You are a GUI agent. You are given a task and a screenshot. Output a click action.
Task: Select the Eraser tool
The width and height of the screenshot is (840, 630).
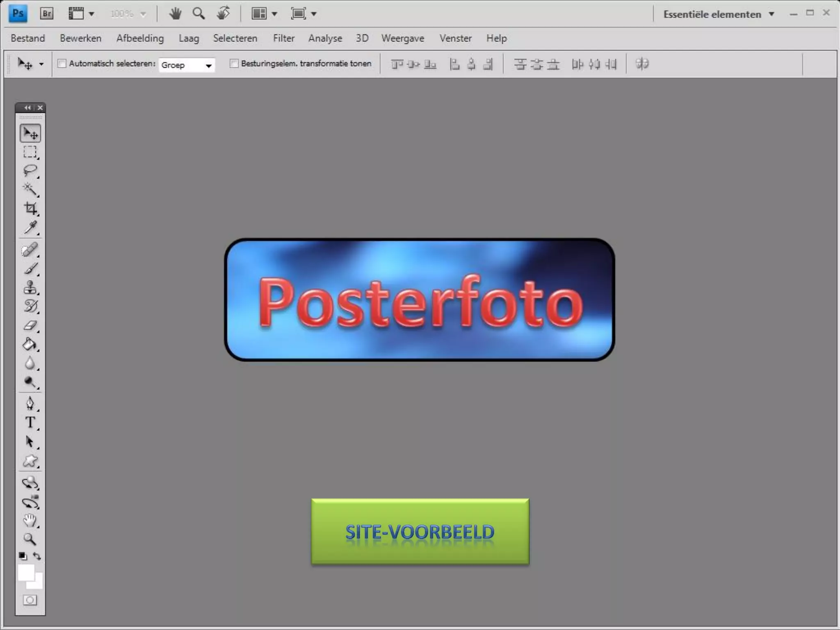pos(30,326)
